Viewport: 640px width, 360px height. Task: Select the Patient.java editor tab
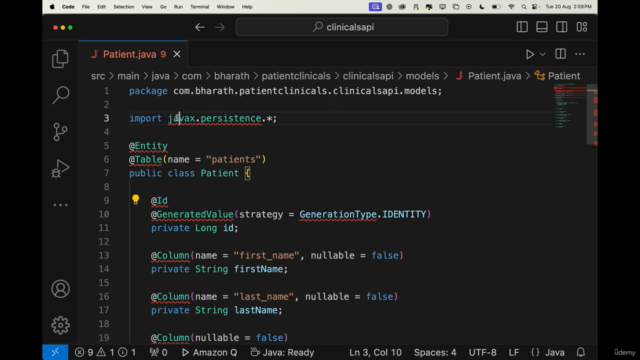(133, 54)
